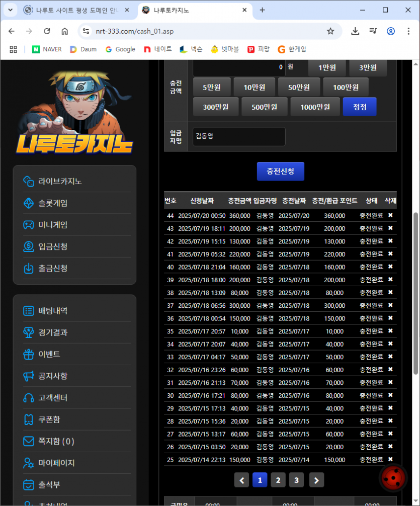Image resolution: width=420 pixels, height=506 pixels.
Task: Go to the browser home page
Action: point(64,31)
